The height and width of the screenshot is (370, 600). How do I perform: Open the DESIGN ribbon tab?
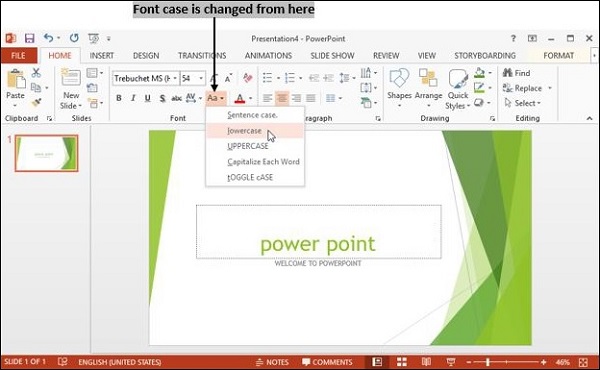146,55
